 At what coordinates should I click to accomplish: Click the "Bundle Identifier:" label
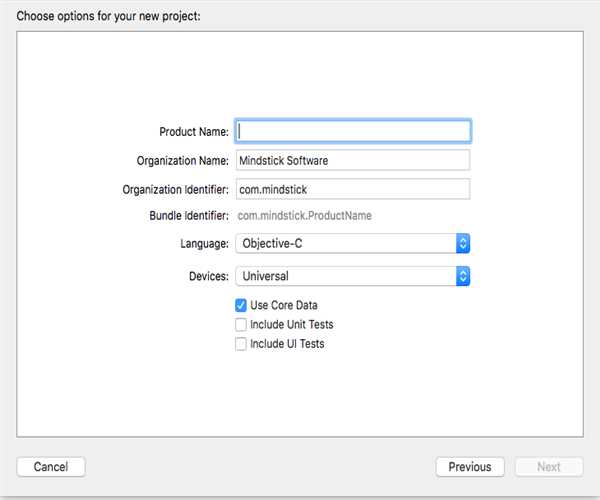188,216
